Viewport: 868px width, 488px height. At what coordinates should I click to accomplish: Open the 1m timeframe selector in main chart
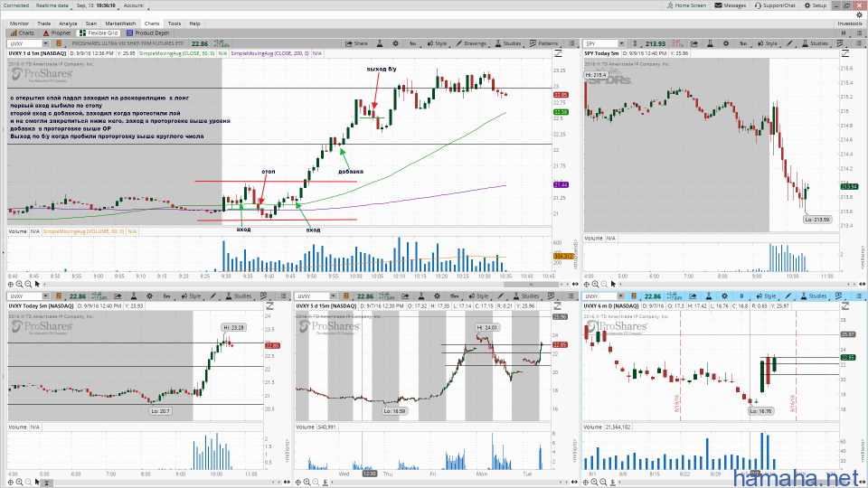pos(413,43)
